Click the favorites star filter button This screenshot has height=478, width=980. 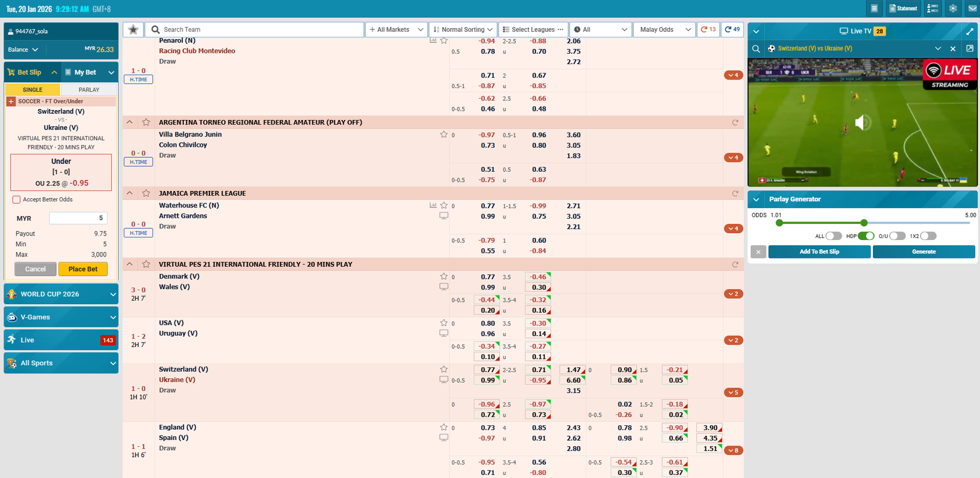click(x=133, y=29)
